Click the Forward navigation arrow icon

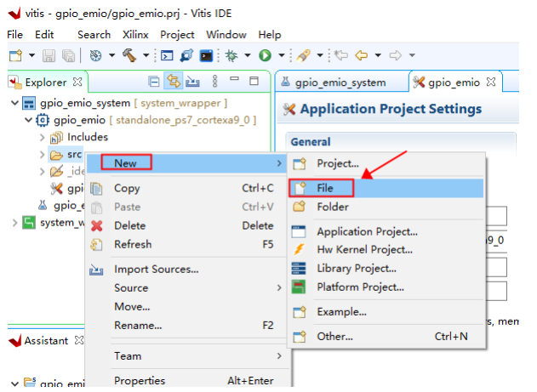pos(396,55)
